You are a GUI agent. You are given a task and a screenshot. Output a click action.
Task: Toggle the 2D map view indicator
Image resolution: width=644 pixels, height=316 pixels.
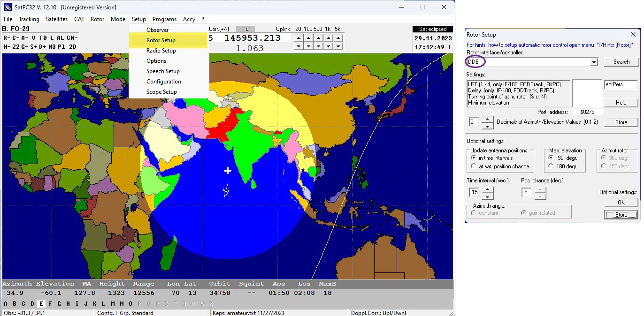(72, 47)
